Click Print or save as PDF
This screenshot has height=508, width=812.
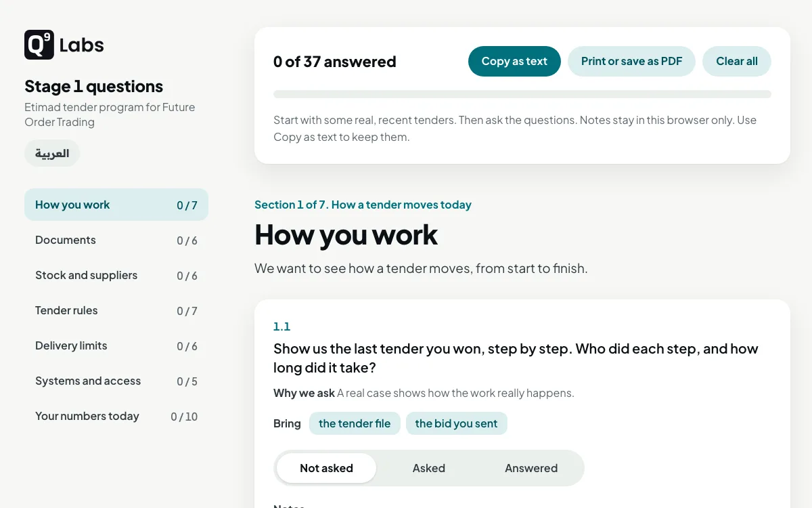(x=632, y=61)
